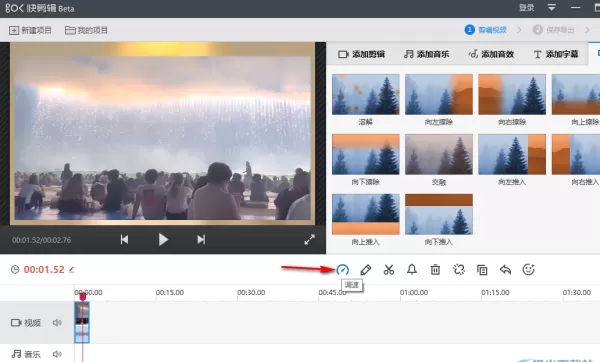
Task: Skip to the next frame button
Action: point(201,240)
